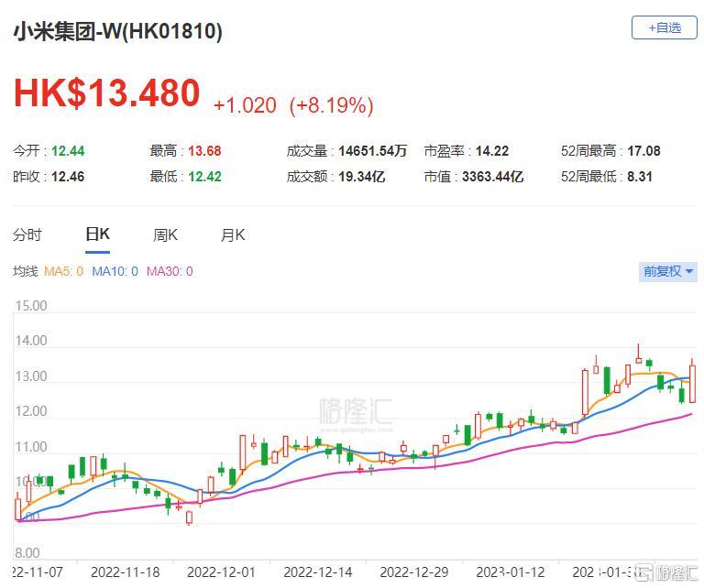Image resolution: width=704 pixels, height=588 pixels.
Task: Click the 2022-12-14 date axis label
Action: tap(318, 572)
